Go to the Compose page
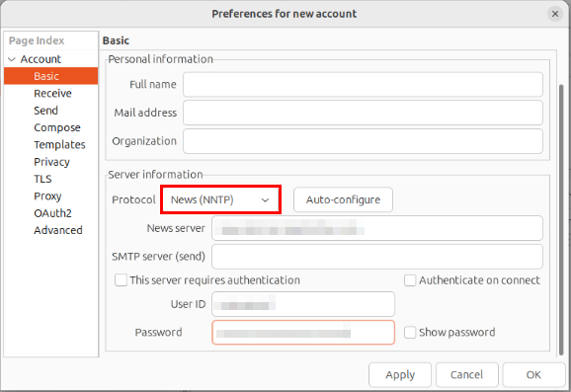This screenshot has width=571, height=392. point(57,127)
